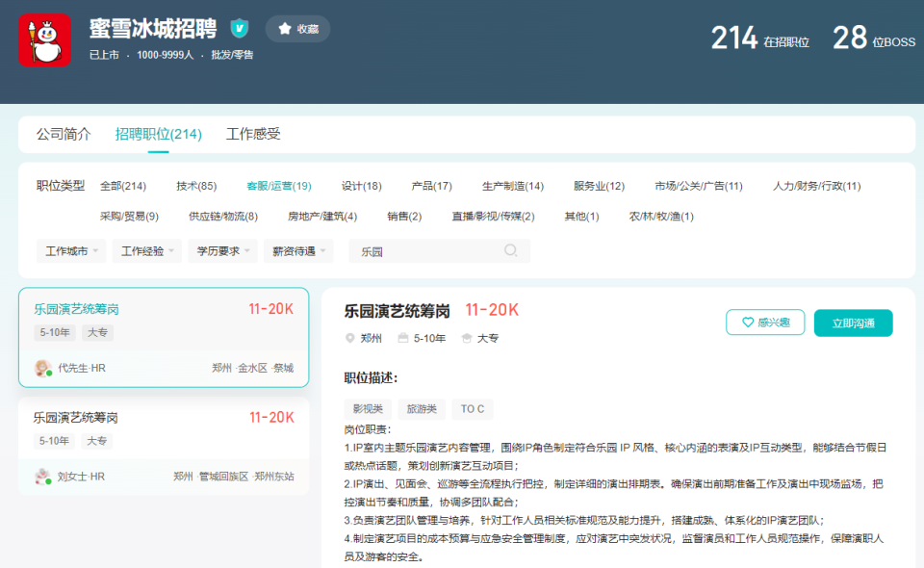
Task: Expand the 薪资待遇 filter dropdown
Action: coord(298,249)
